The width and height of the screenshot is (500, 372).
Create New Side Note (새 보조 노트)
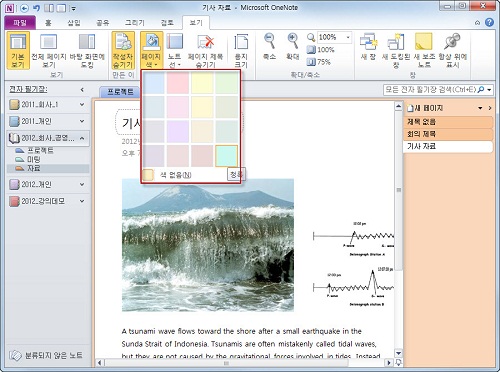pos(424,50)
